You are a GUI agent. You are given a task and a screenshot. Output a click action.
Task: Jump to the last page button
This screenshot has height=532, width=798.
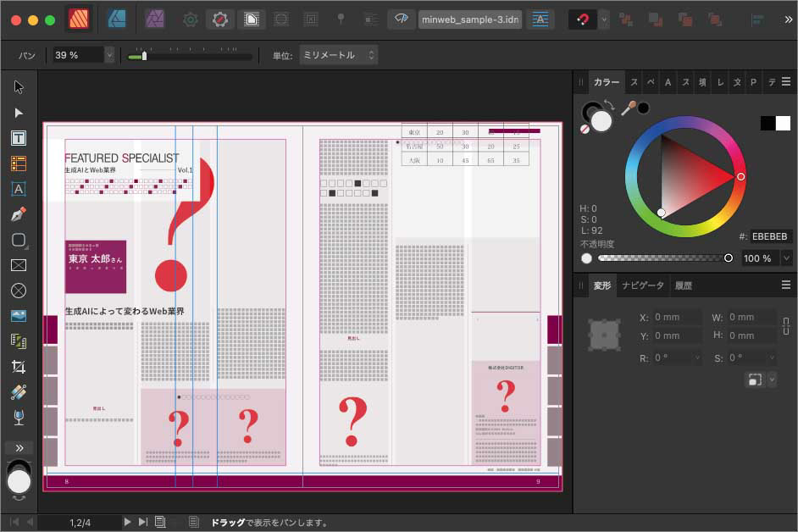(x=142, y=522)
